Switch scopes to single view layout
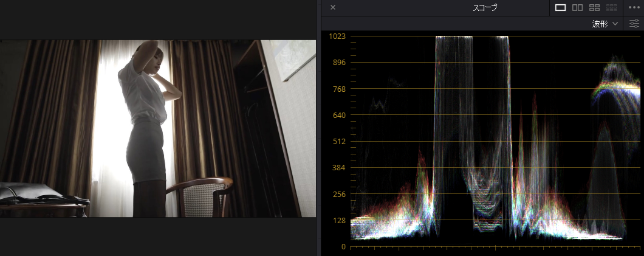The image size is (644, 256). click(560, 7)
